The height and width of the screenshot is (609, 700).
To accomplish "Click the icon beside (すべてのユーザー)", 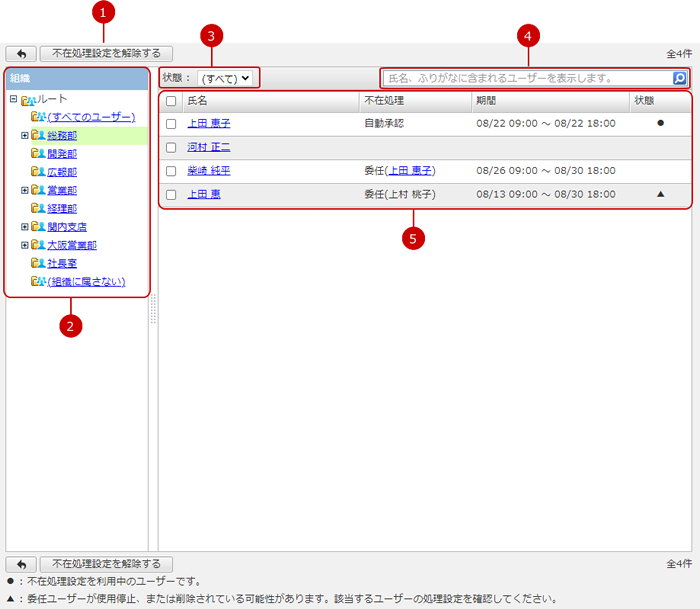I will pyautogui.click(x=38, y=117).
